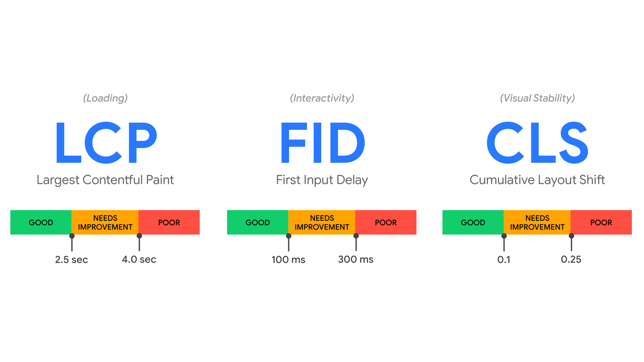Viewport: 644px width, 362px height.
Task: Click the Largest Contentful Paint label
Action: point(105,180)
